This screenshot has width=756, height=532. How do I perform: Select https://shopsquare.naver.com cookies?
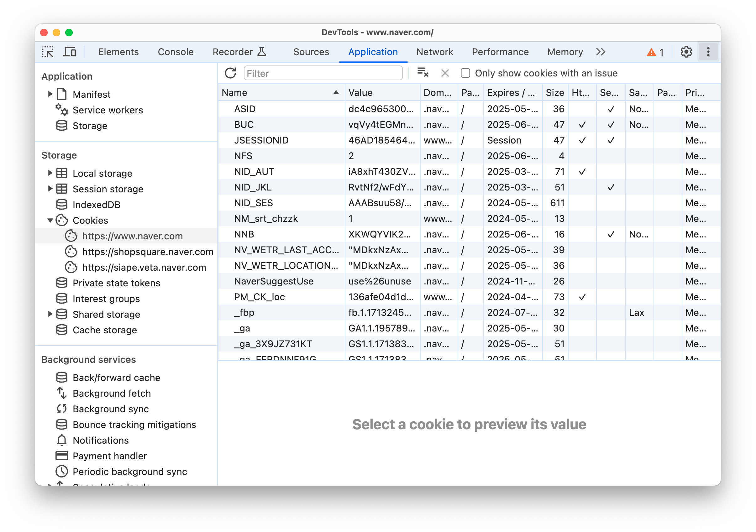[148, 252]
